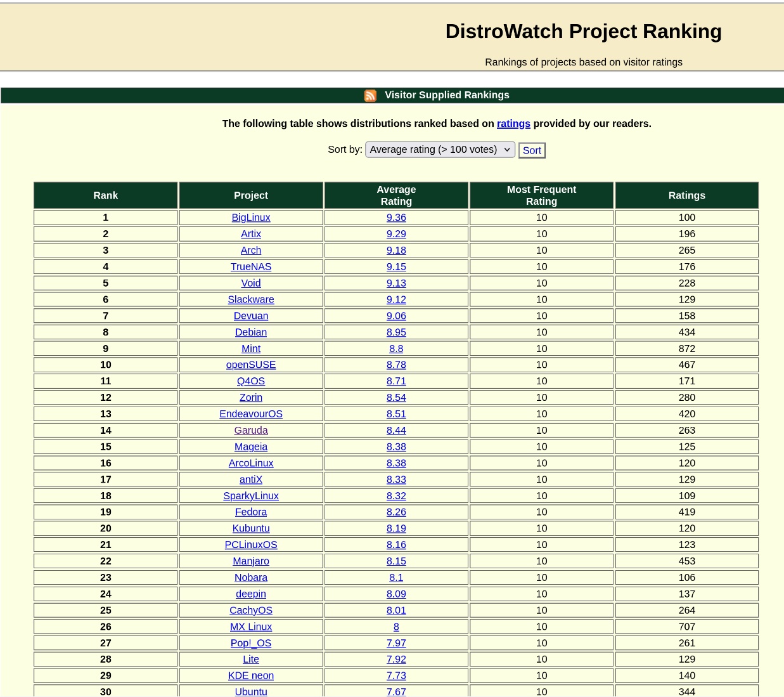This screenshot has height=697, width=784.
Task: Open Zorin's 8.54 rating link
Action: [396, 398]
